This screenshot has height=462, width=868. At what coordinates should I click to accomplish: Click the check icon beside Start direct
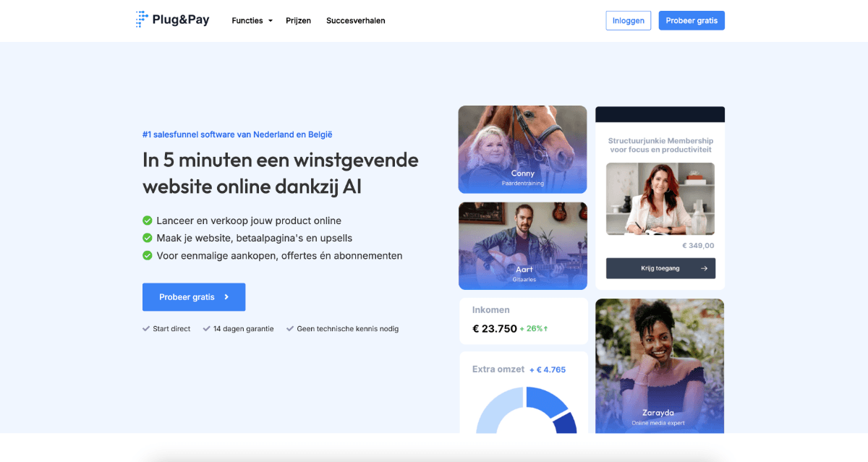(x=146, y=328)
